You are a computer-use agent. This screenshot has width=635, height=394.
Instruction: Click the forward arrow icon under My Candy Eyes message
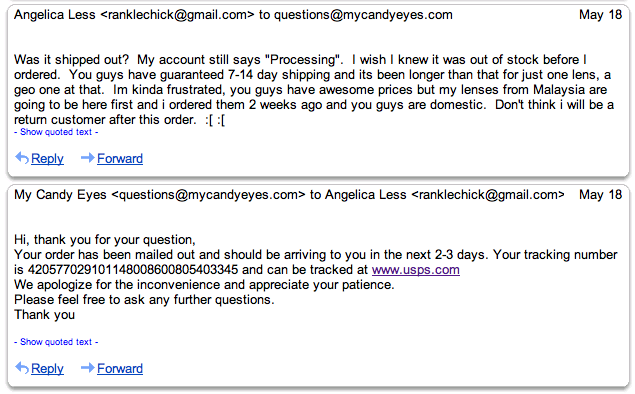point(88,368)
